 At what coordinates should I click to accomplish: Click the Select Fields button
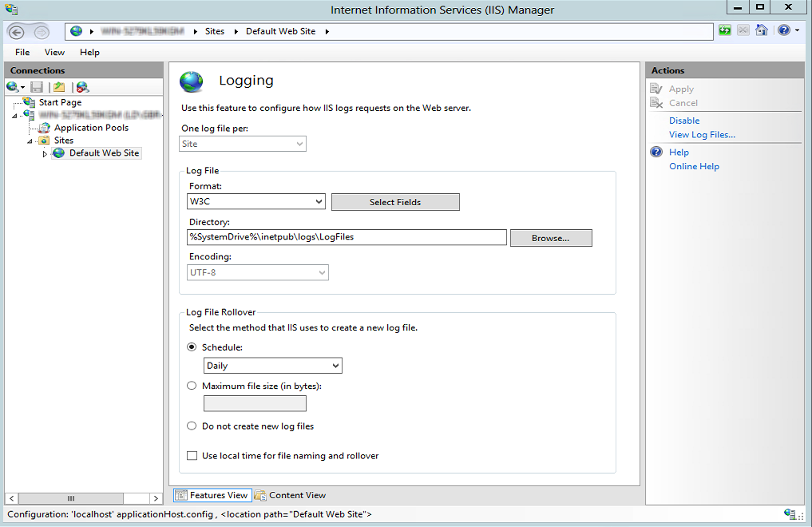click(395, 202)
